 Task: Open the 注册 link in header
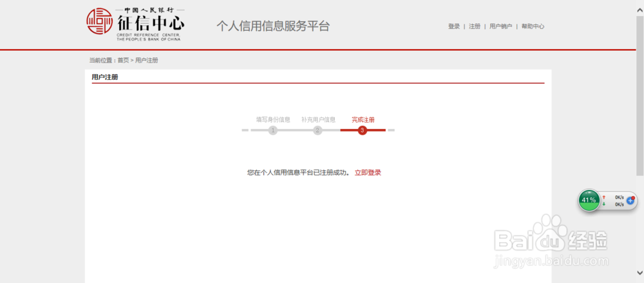tap(475, 26)
